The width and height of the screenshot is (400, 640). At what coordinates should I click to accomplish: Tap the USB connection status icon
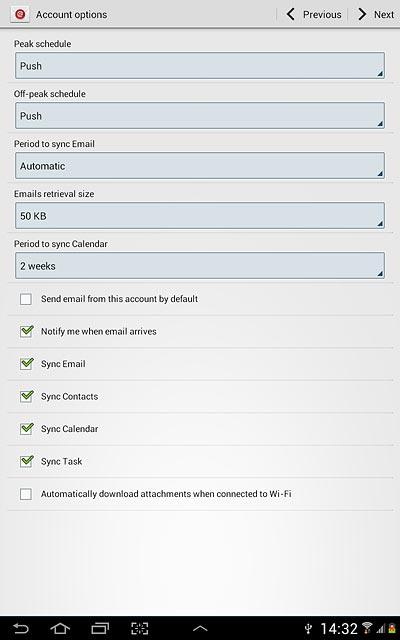pyautogui.click(x=309, y=629)
